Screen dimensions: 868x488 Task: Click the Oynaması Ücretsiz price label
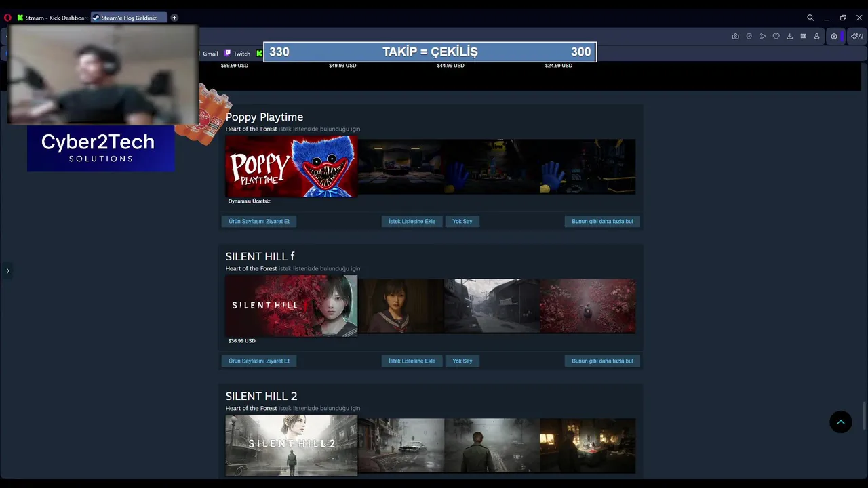(249, 201)
